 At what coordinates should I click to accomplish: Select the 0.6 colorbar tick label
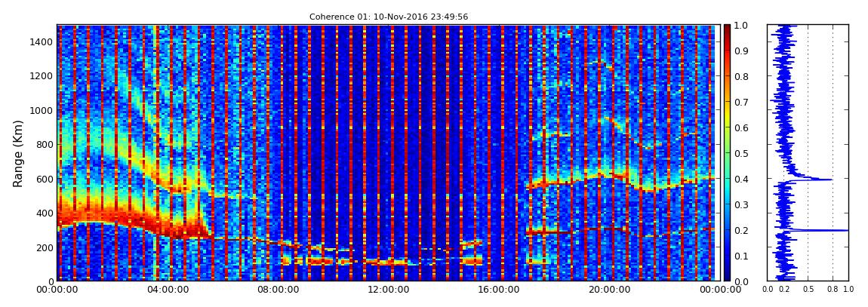click(740, 127)
